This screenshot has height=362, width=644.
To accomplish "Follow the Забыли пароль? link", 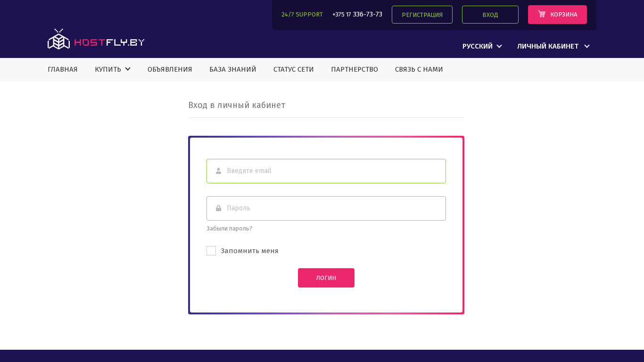I will pos(229,229).
